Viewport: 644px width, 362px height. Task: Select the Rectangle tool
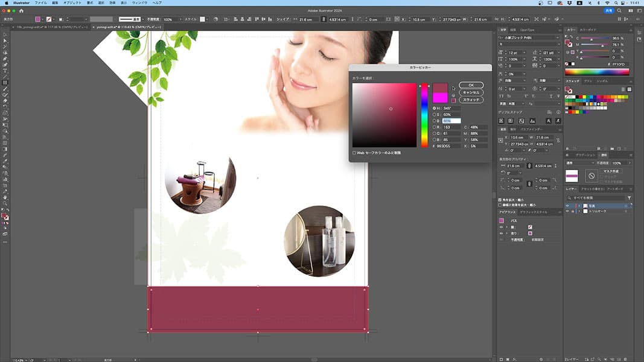(x=5, y=83)
